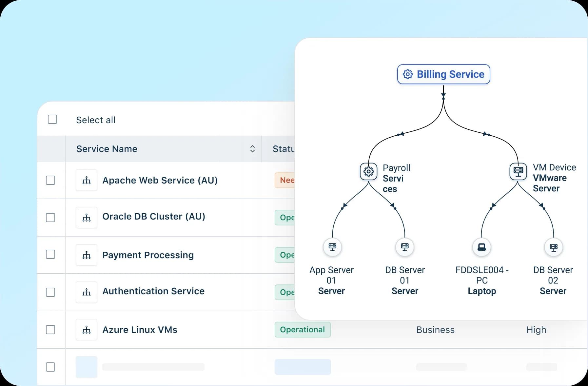Select the DB Server 02 node icon

554,247
